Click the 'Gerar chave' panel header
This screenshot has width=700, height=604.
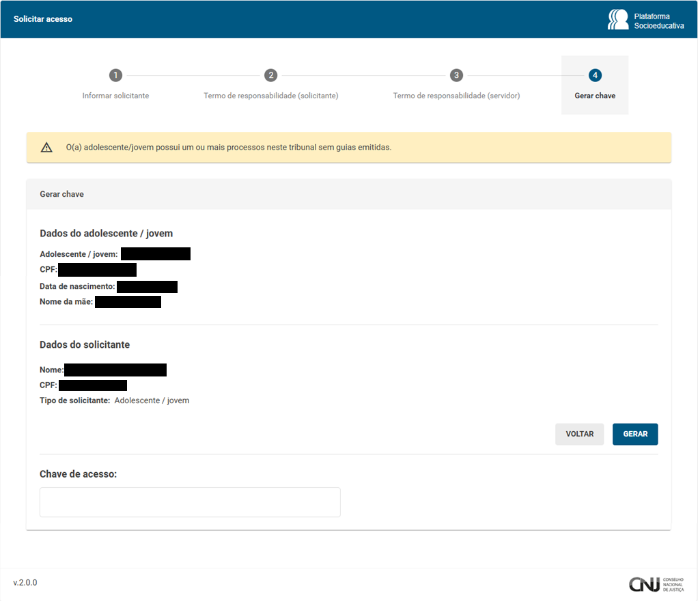point(61,195)
